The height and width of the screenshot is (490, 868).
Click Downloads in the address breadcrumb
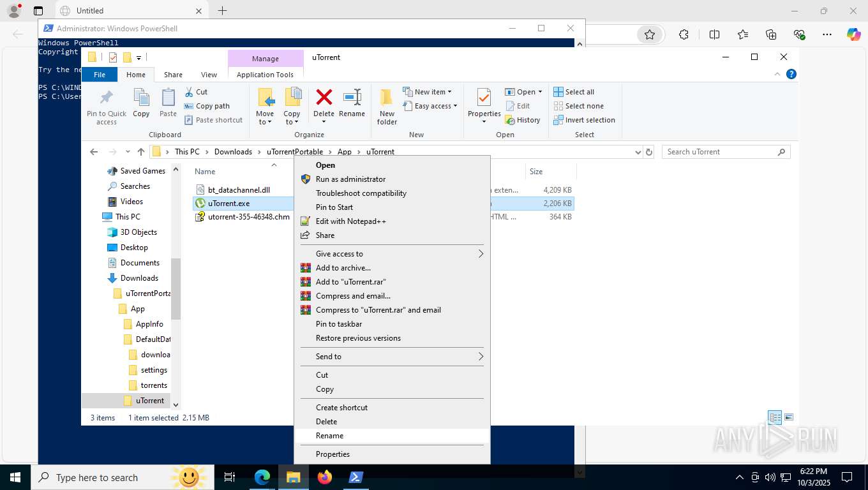click(233, 152)
